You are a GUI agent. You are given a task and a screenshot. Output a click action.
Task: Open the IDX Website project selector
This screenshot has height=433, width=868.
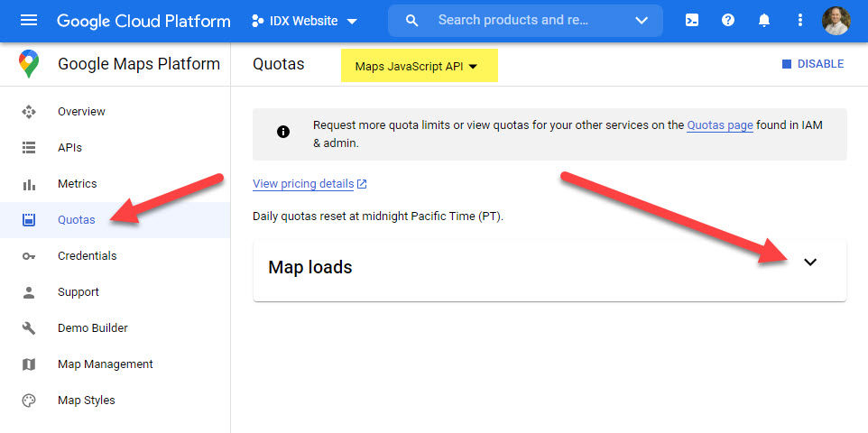[x=304, y=21]
